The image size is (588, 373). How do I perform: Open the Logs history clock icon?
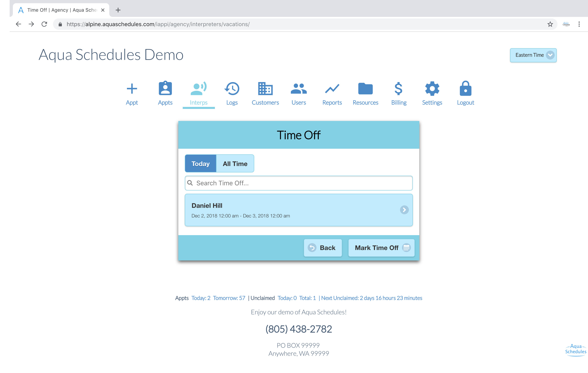pyautogui.click(x=232, y=88)
